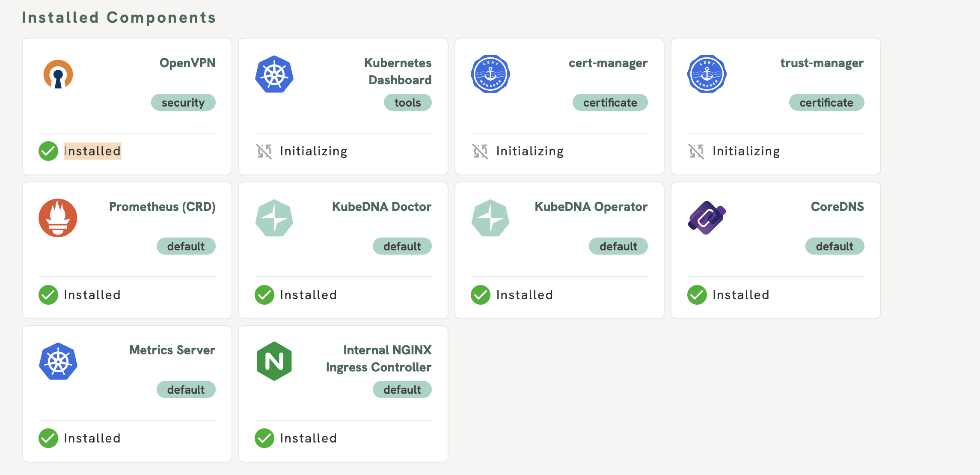Click the Installed Components heading
Image resolution: width=980 pixels, height=475 pixels.
click(x=119, y=18)
